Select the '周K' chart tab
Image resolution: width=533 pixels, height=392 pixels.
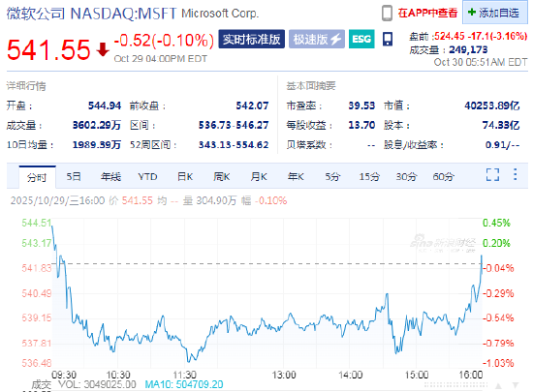coord(222,177)
